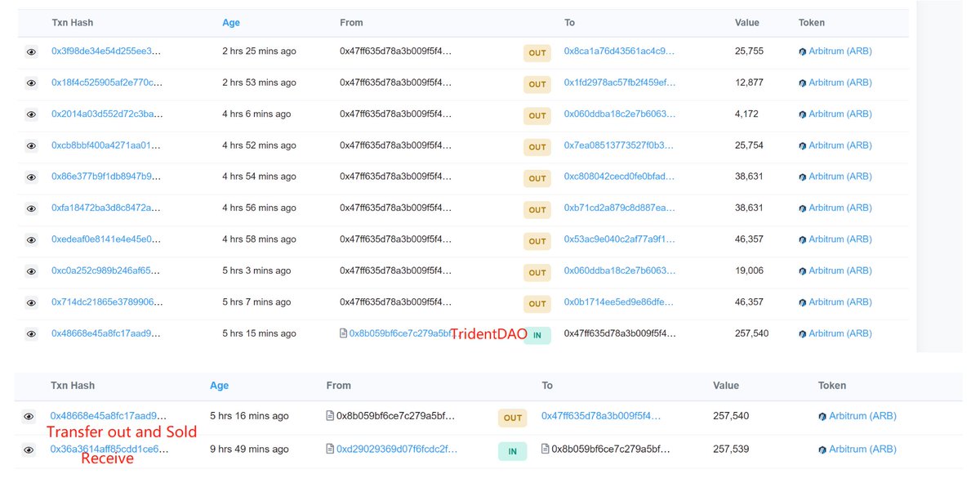The width and height of the screenshot is (980, 483).
Task: Open To address 0x47ff635d78a3b009f5f4 in 5 hrs 16 mins row
Action: pyautogui.click(x=599, y=415)
